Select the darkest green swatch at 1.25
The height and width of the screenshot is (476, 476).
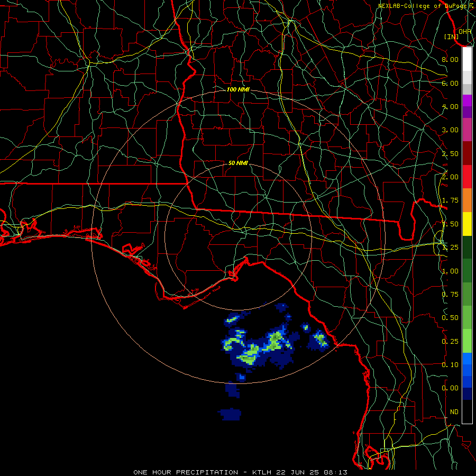pos(467,247)
